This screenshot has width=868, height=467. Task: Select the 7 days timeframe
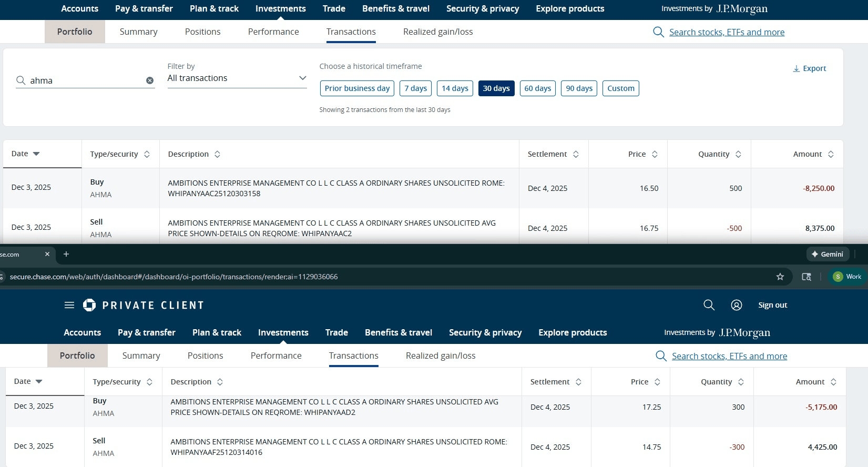click(x=415, y=88)
